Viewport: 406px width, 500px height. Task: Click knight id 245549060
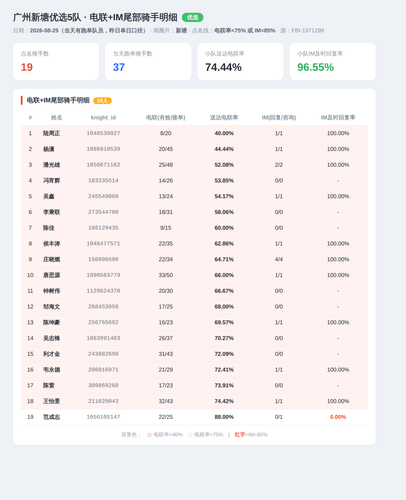[103, 196]
